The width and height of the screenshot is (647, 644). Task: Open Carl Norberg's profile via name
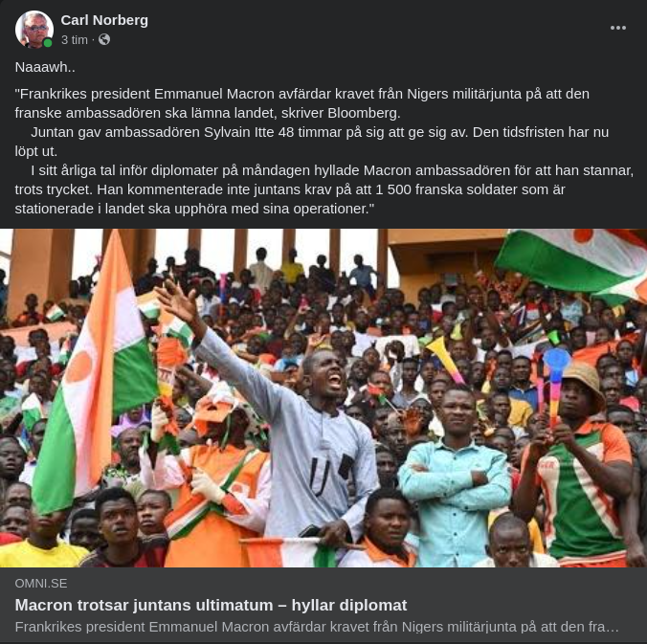pyautogui.click(x=104, y=20)
